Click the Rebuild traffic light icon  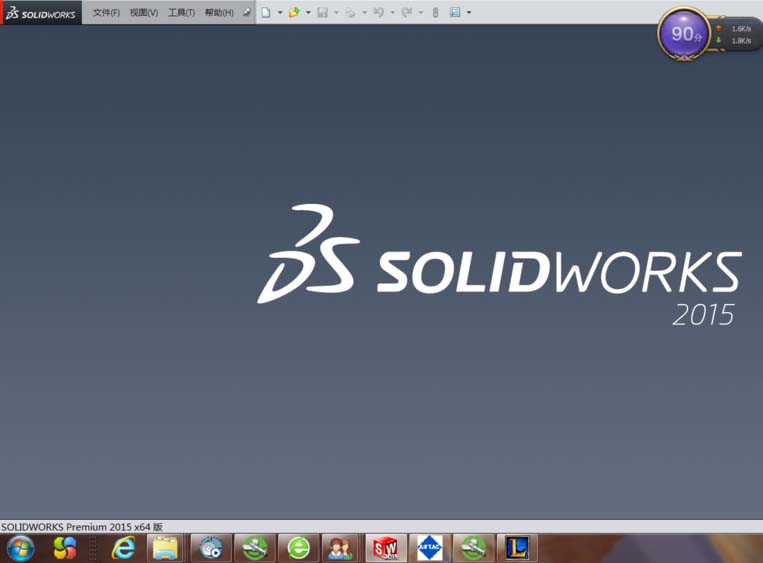coord(436,13)
